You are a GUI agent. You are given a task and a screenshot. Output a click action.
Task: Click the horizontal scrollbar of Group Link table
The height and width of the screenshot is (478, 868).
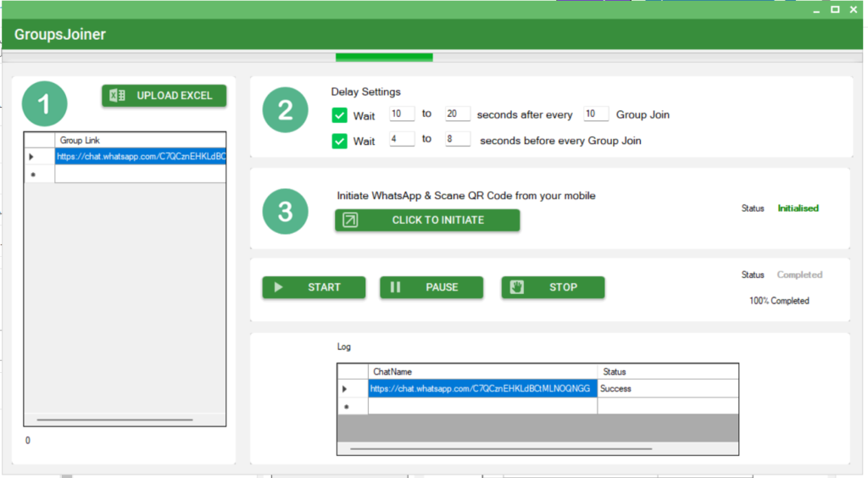114,420
